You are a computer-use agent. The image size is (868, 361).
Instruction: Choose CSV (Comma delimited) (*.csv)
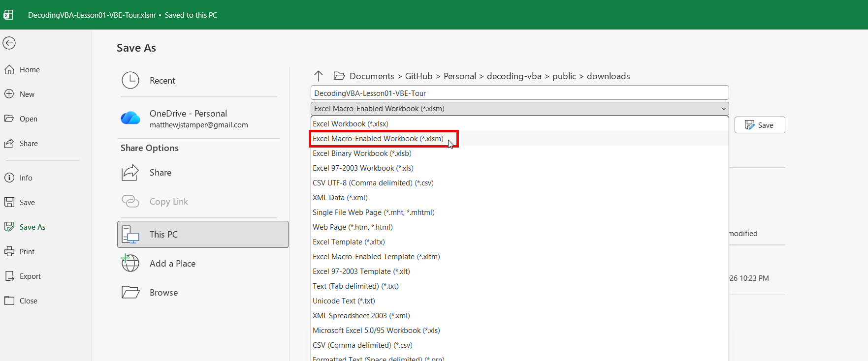click(519, 345)
